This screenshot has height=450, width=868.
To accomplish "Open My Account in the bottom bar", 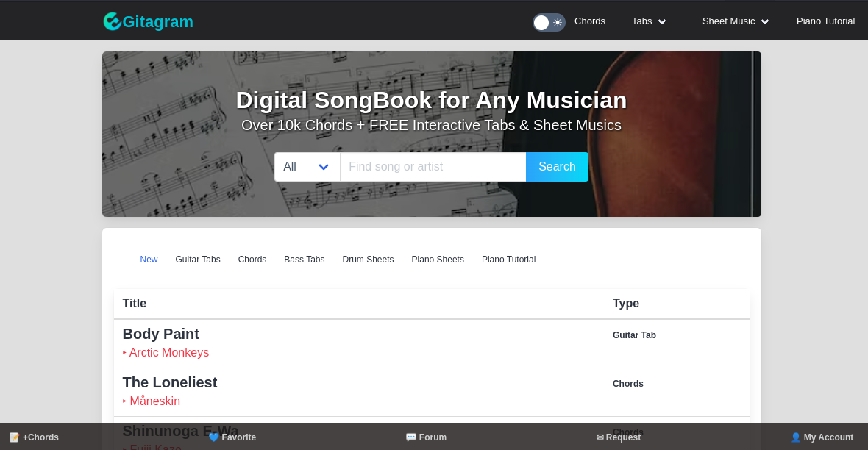I will (822, 438).
